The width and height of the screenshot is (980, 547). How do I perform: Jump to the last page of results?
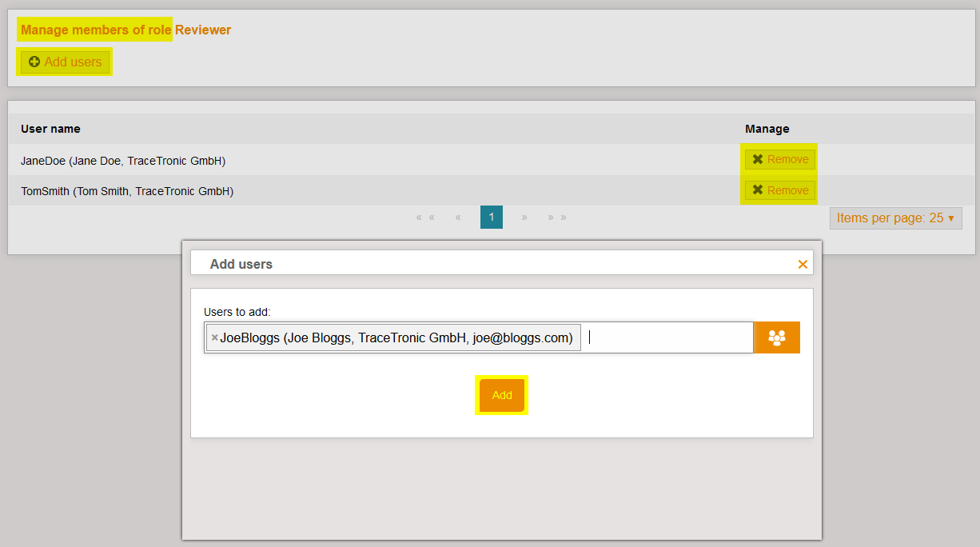[x=557, y=218]
